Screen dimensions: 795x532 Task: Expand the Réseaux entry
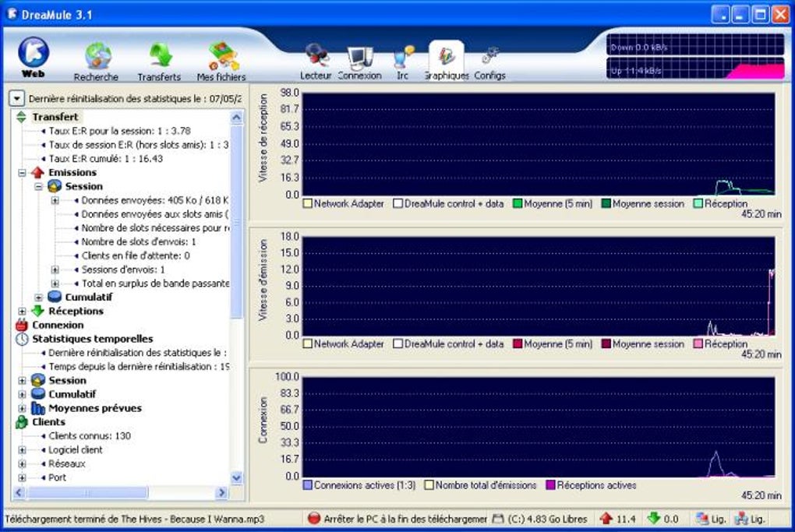[22, 463]
